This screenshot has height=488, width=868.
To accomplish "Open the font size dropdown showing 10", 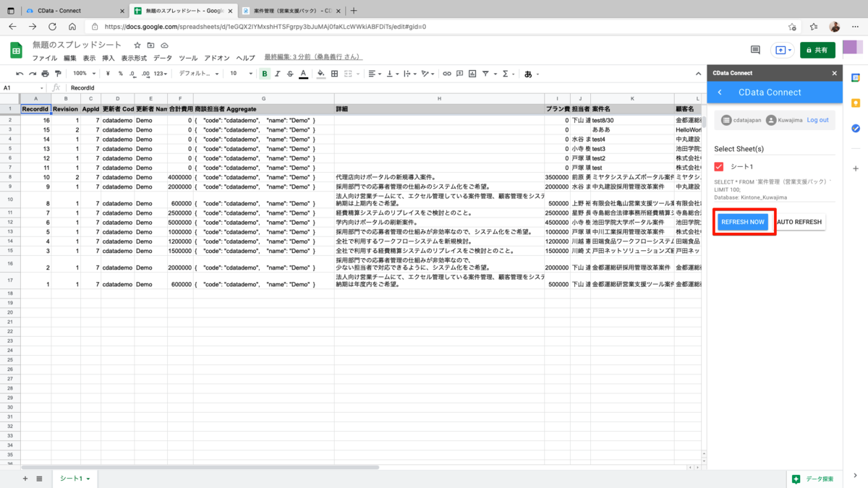I will 241,74.
